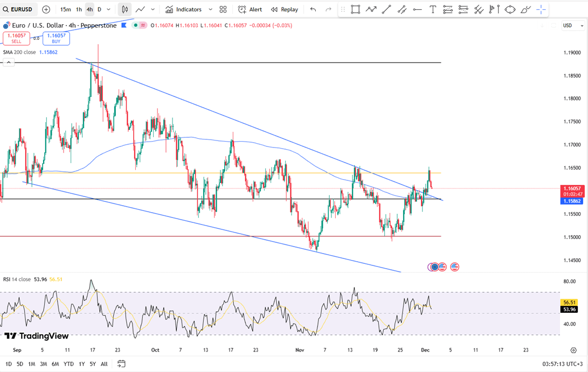Toggle the market status indicator pills
Viewport: 588px width, 372px height.
(139, 25)
